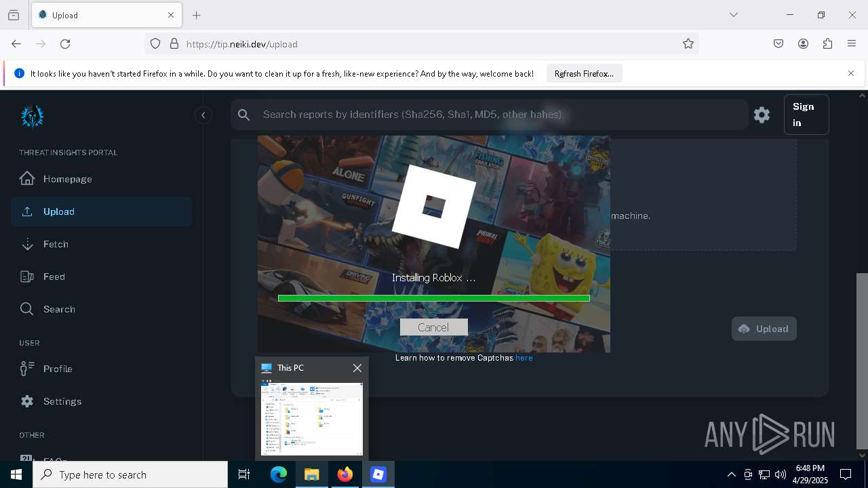Open the notification center

[846, 474]
